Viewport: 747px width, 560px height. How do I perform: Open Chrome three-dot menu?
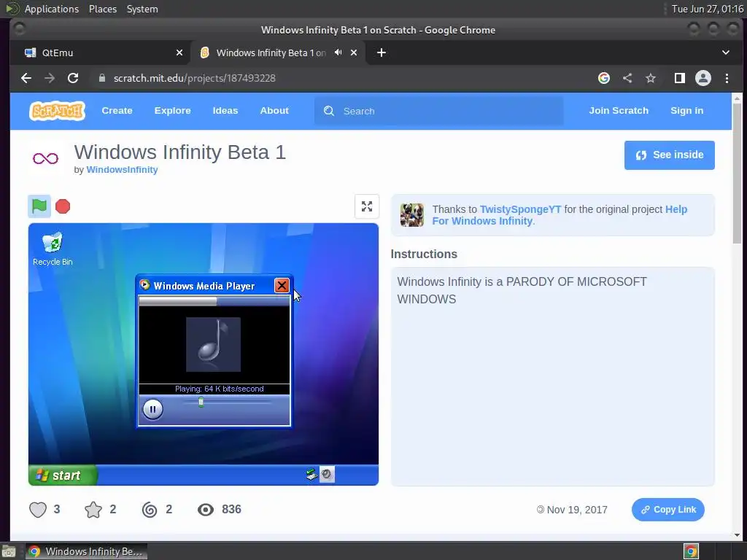[727, 78]
